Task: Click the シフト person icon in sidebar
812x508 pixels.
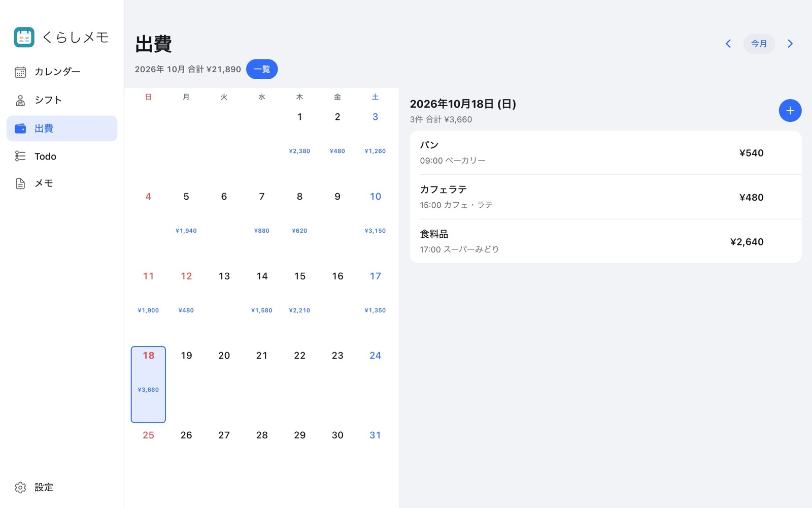Action: pyautogui.click(x=20, y=100)
